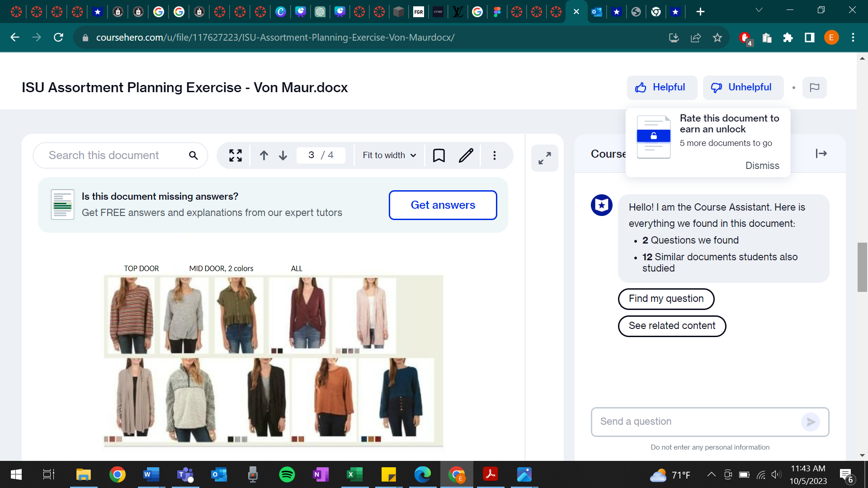Viewport: 868px width, 488px height.
Task: Open the notification center
Action: pos(847,475)
